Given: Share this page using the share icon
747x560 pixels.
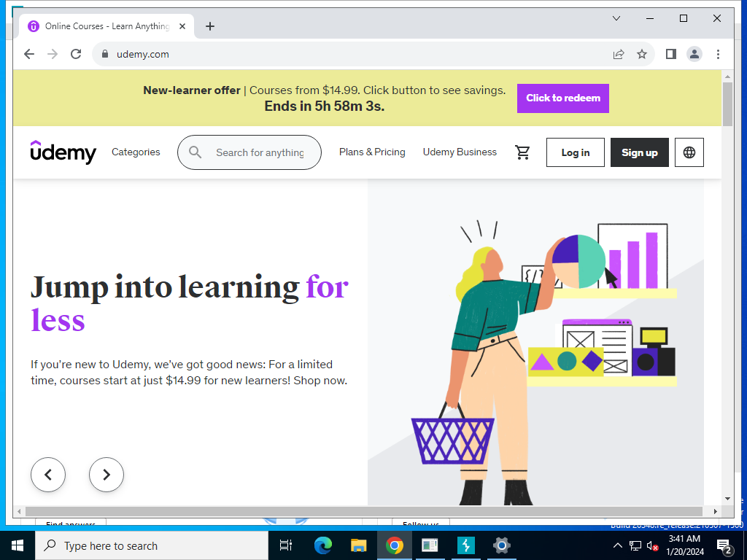Looking at the screenshot, I should pos(619,54).
